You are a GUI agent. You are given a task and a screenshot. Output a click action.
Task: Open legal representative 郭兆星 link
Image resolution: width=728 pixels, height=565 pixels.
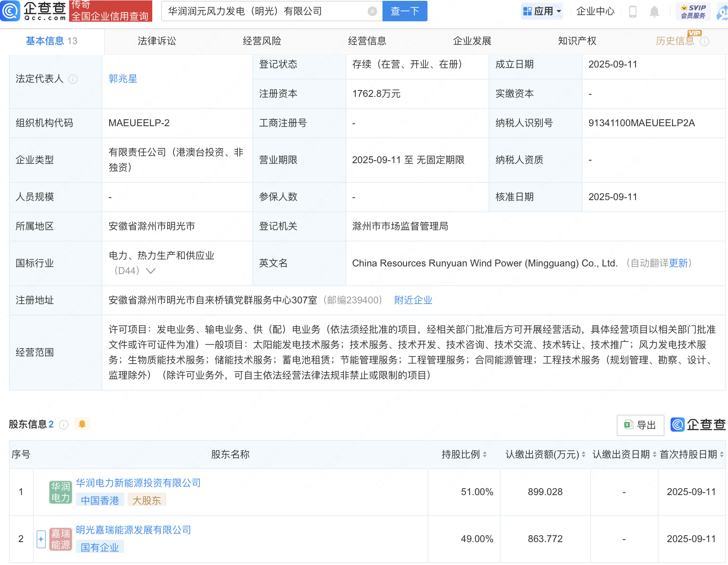coord(123,79)
